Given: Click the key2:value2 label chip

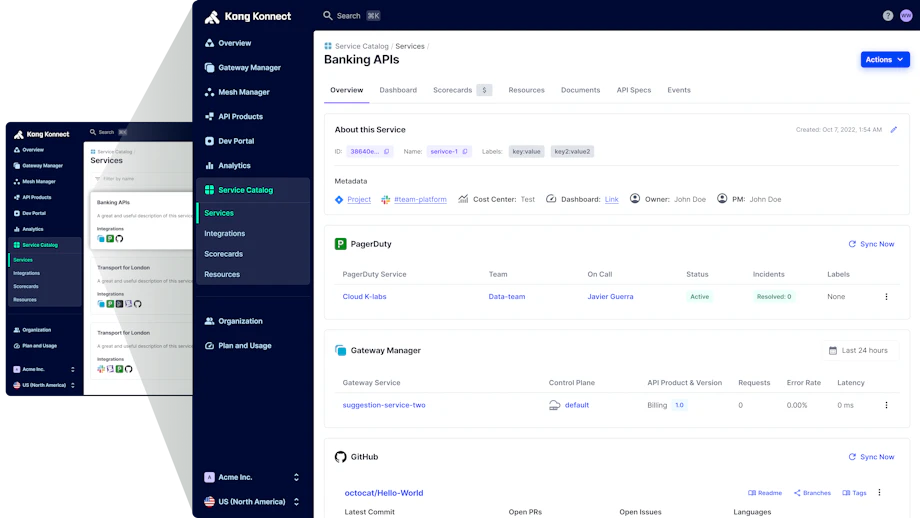Looking at the screenshot, I should [x=572, y=151].
